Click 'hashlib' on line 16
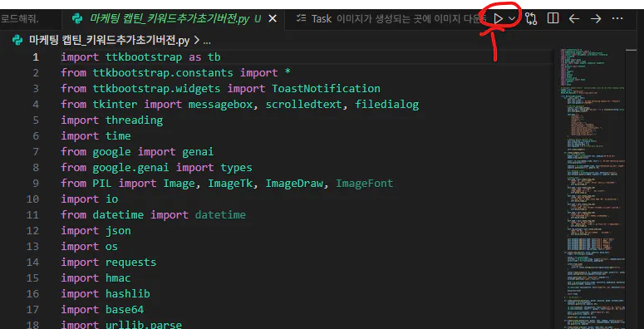 (x=128, y=293)
